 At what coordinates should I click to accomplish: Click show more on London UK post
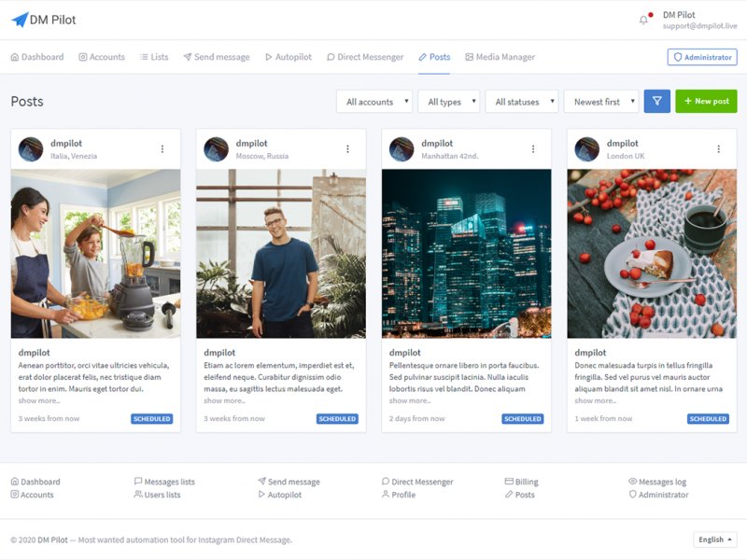[595, 400]
